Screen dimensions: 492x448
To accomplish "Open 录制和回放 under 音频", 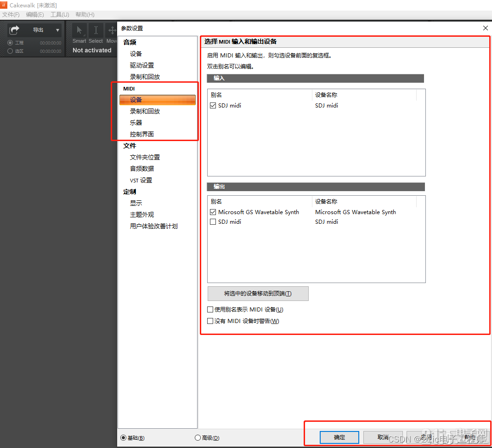I will 145,77.
